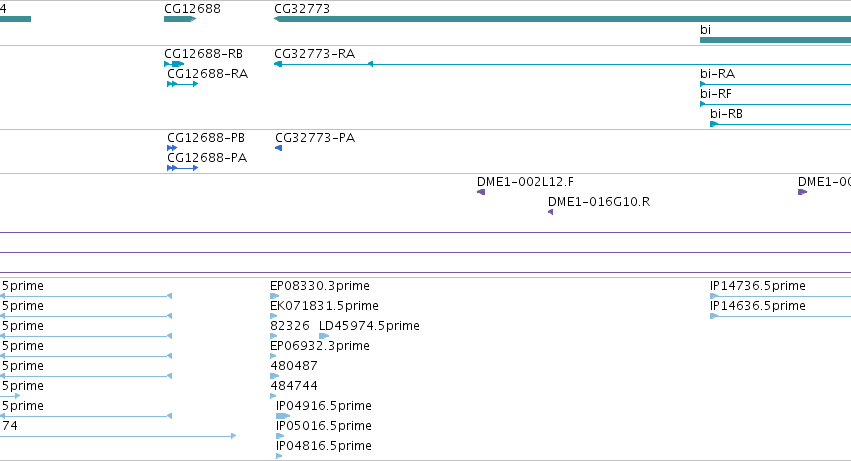
Task: Click the DME1-016G10.R marker arrow
Action: click(550, 212)
